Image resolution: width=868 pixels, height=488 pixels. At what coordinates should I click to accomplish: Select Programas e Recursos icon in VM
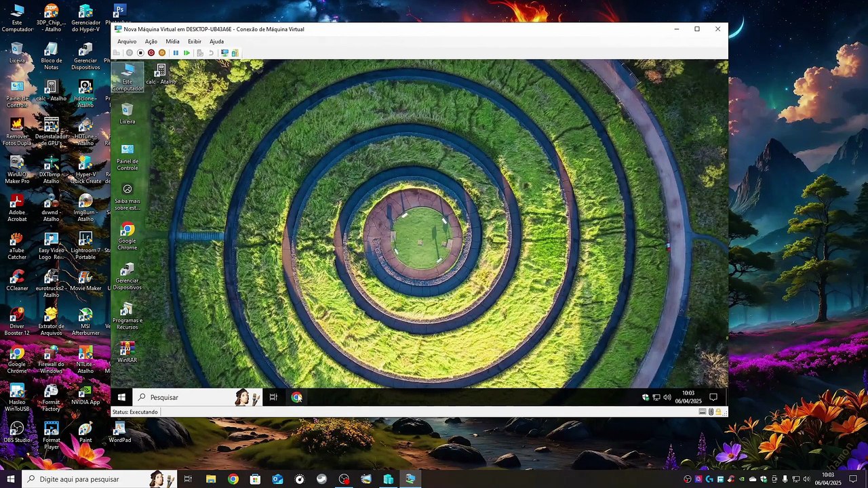(127, 317)
